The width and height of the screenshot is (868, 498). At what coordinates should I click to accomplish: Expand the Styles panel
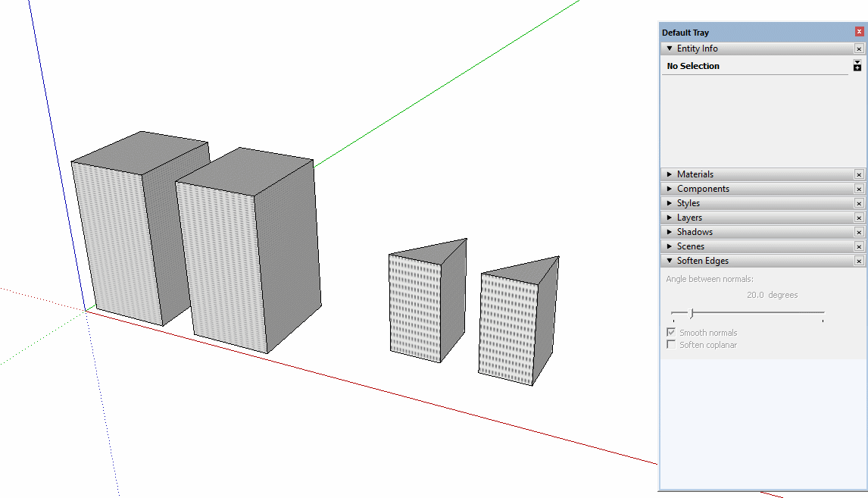pyautogui.click(x=670, y=203)
